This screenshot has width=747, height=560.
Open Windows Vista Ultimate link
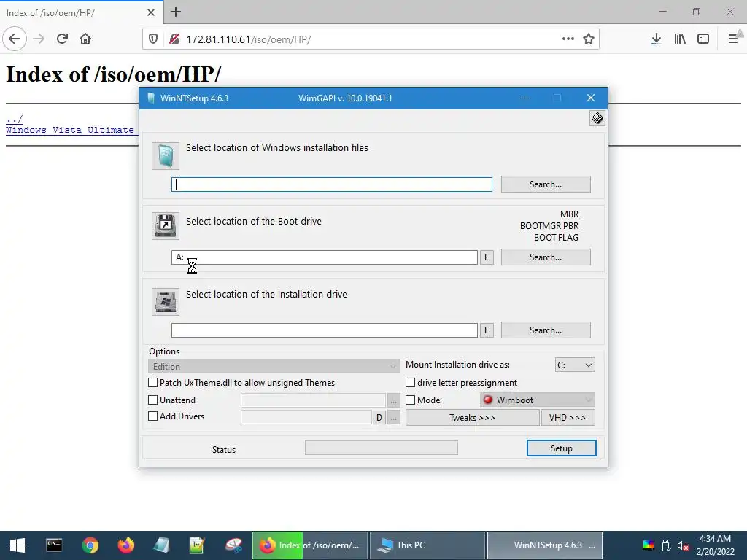pyautogui.click(x=72, y=130)
